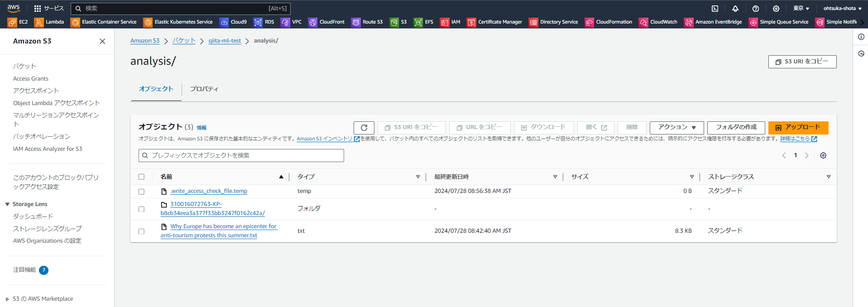This screenshot has width=868, height=307.
Task: Refresh the objects list
Action: [364, 128]
